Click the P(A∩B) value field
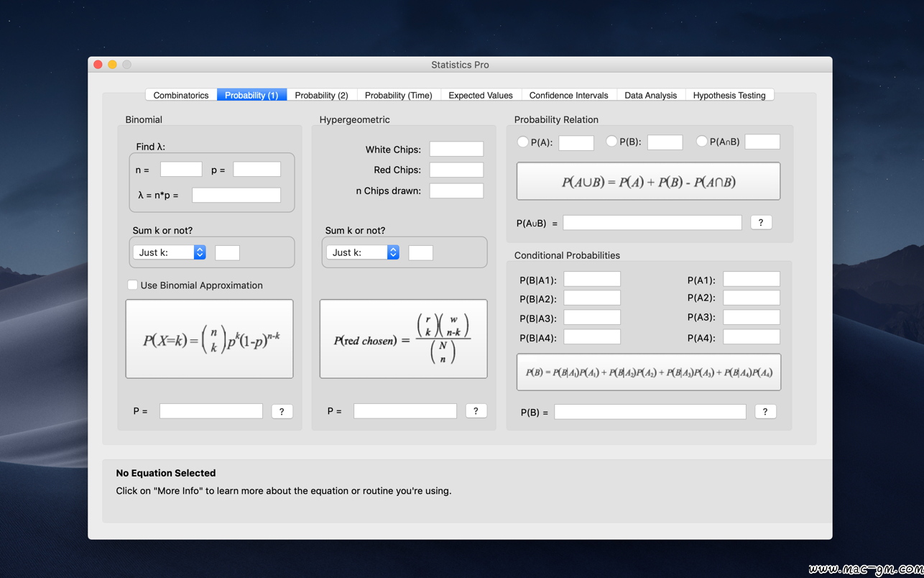Viewport: 924px width, 578px height. [x=762, y=142]
